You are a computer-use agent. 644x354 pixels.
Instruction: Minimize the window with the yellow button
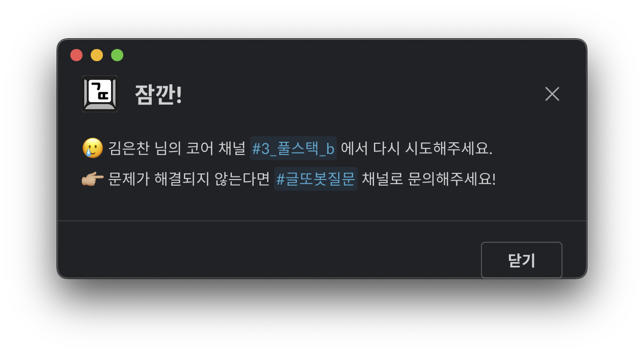pyautogui.click(x=97, y=55)
